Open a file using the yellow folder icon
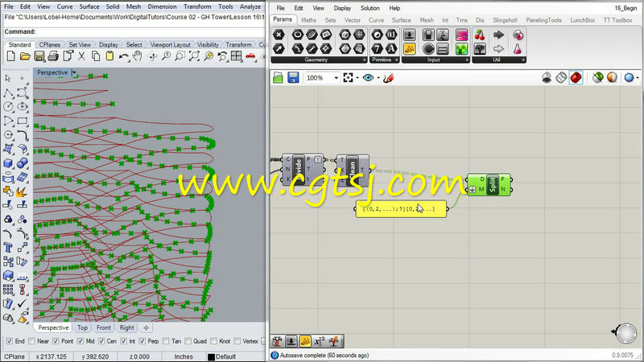Screen dimensions: 644x362 point(25,56)
